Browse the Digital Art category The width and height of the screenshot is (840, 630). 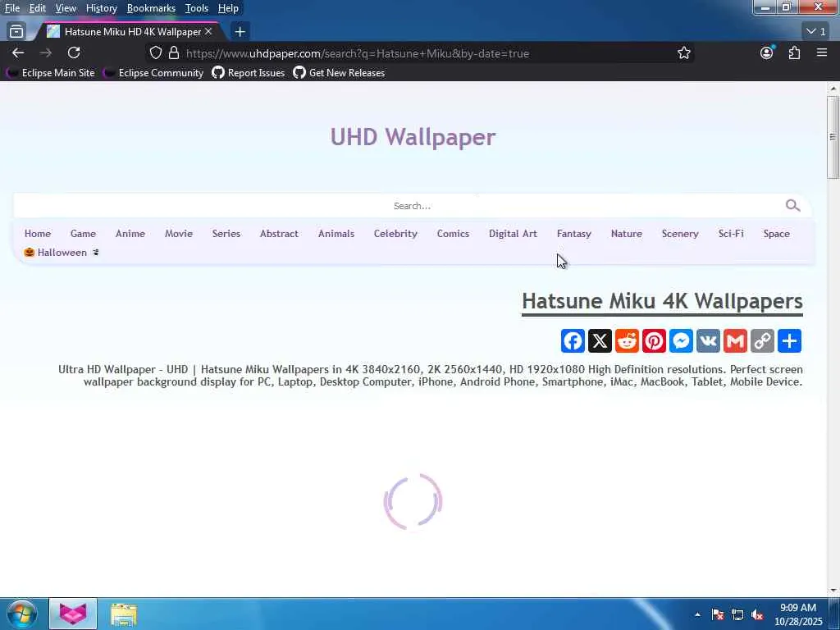[513, 234]
